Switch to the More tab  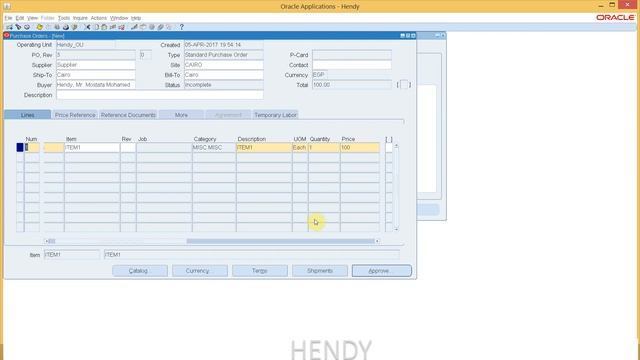pos(181,115)
